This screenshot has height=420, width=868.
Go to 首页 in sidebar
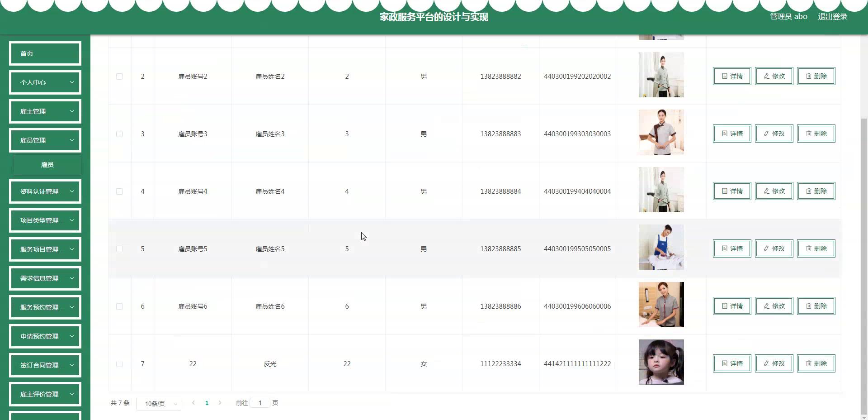(x=45, y=53)
